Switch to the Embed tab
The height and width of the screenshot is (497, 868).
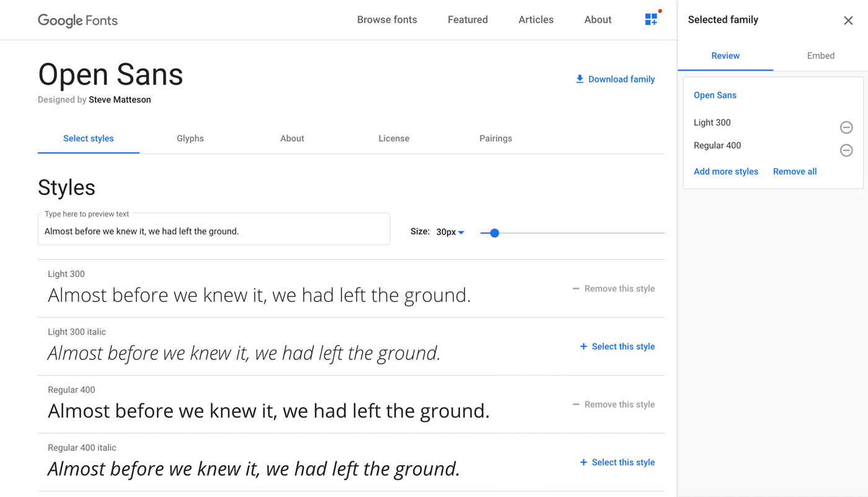point(820,56)
